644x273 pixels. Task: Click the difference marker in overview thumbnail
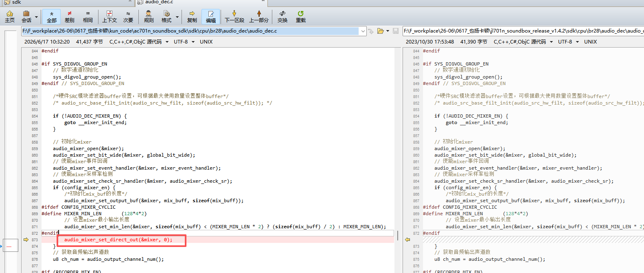click(x=10, y=246)
